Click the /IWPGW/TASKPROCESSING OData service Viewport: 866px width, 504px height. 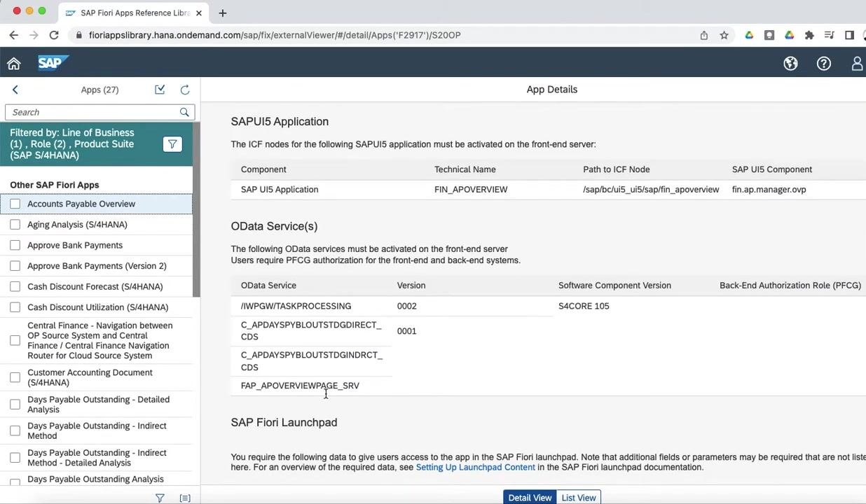[296, 306]
